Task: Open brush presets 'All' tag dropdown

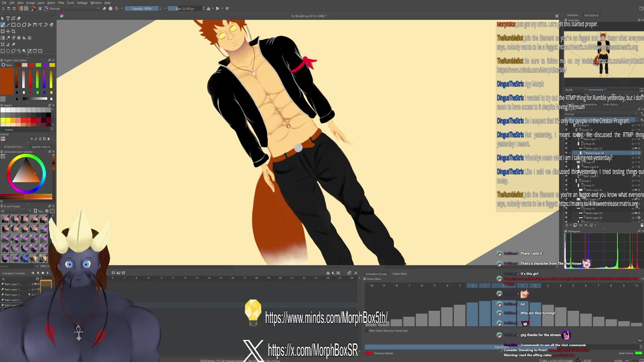Action: (16, 211)
